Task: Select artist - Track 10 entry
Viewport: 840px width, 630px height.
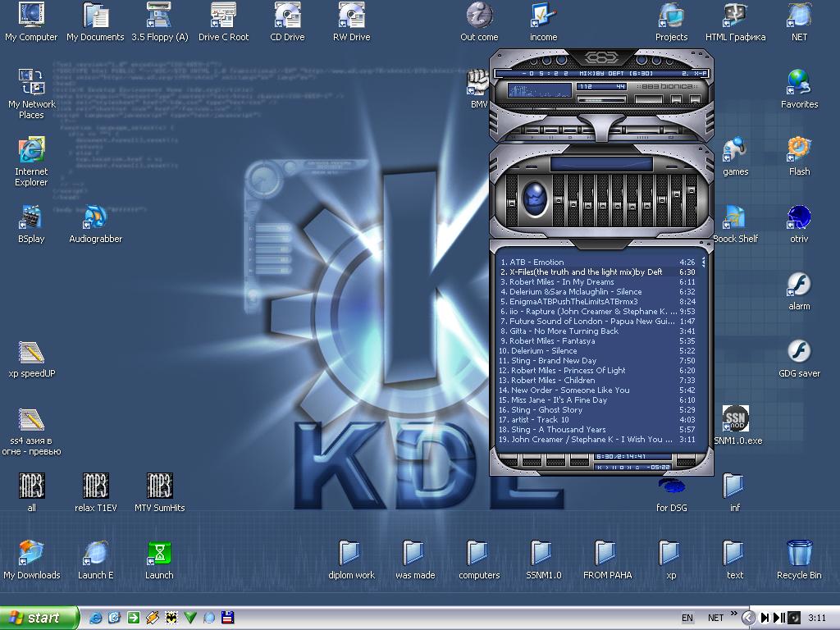Action: 597,419
